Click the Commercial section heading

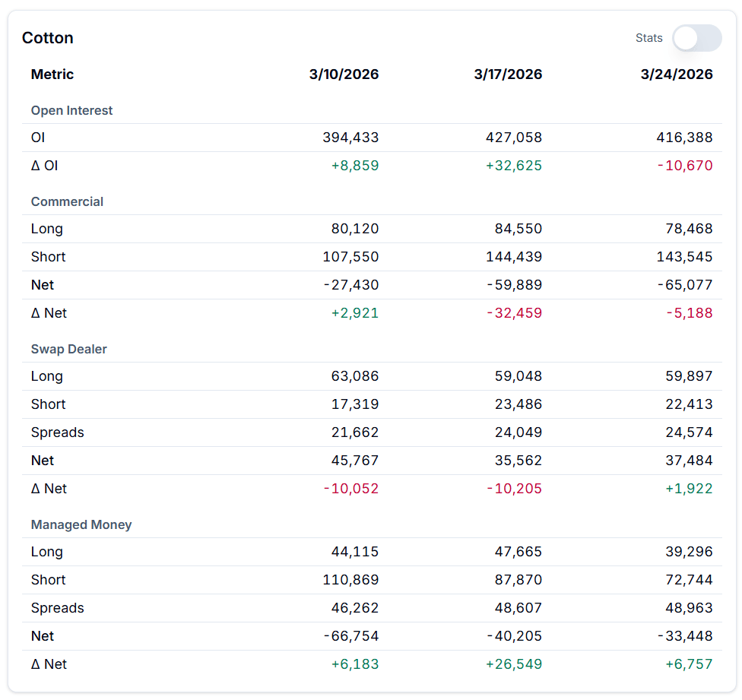(x=67, y=201)
